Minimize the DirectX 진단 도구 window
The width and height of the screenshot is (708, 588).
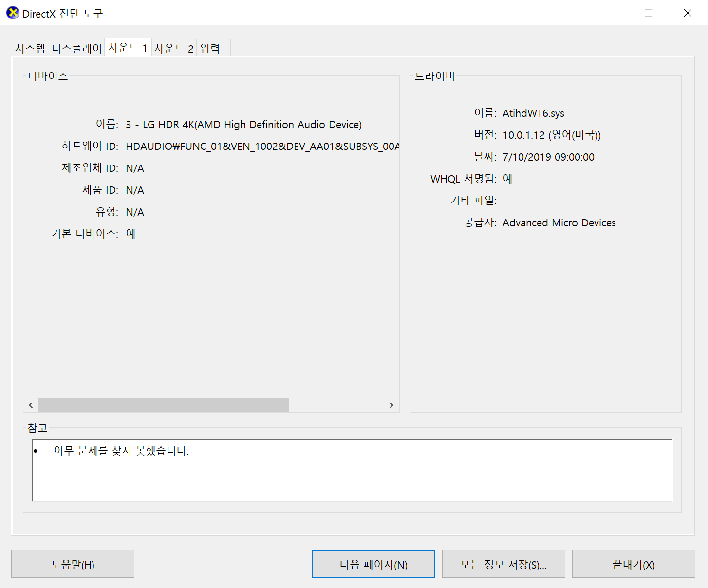coord(609,13)
